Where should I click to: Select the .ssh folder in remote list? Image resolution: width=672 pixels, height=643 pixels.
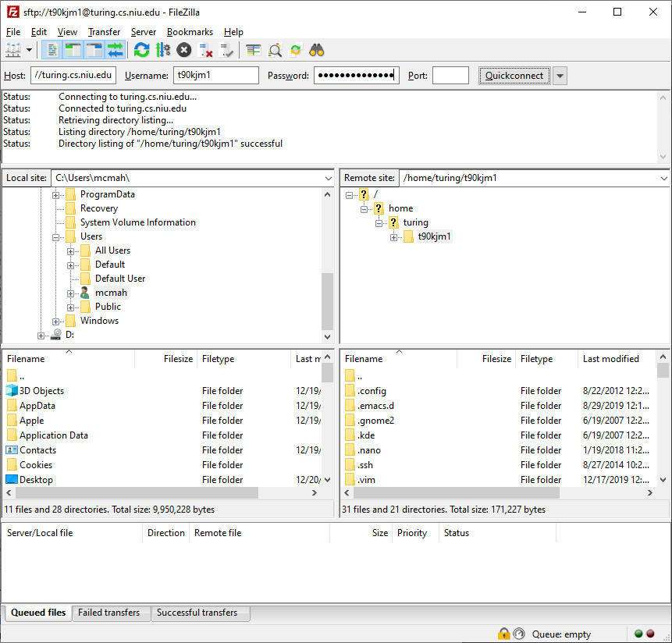(x=365, y=465)
